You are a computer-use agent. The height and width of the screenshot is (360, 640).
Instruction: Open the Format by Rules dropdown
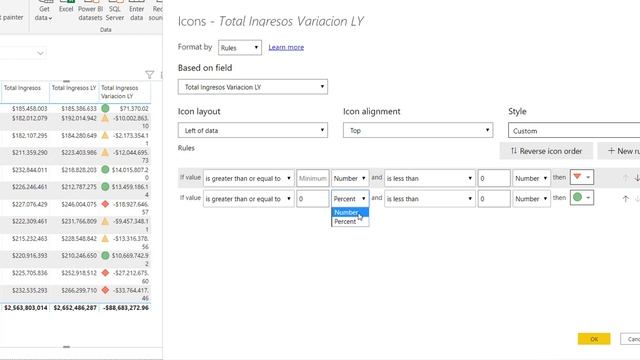(240, 48)
